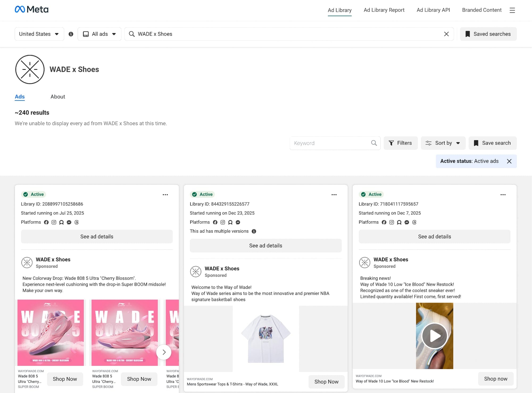Dismiss the Active ads status filter
The image size is (532, 393).
coord(509,161)
